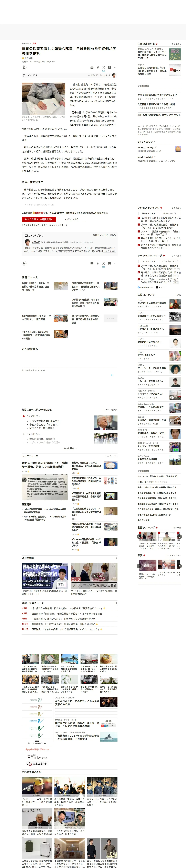Click 朝日新聞宇都宮総局(フェイスブック) link
186x868 pixels.
pos(156,161)
